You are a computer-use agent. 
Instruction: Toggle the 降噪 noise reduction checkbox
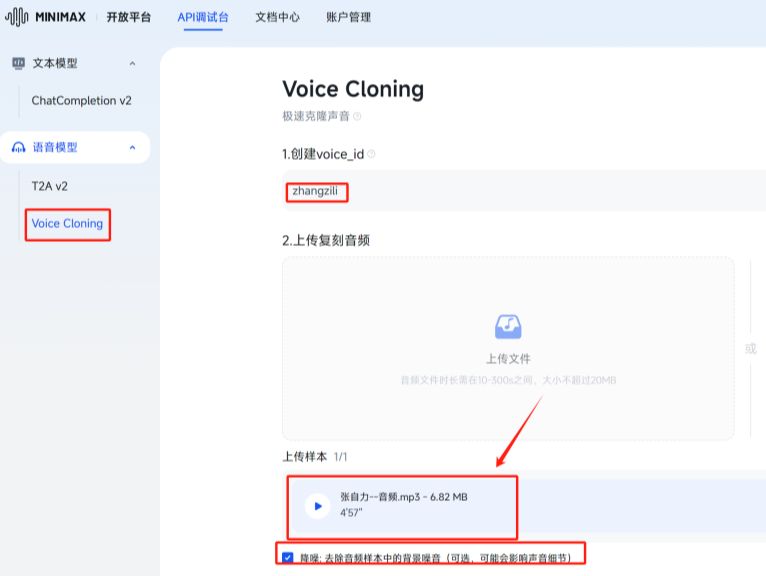click(288, 556)
